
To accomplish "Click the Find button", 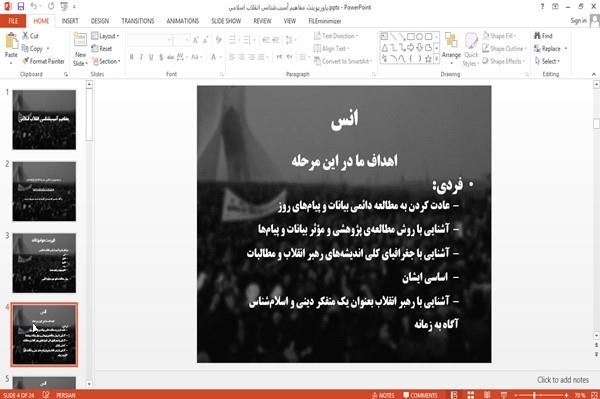I will 543,36.
